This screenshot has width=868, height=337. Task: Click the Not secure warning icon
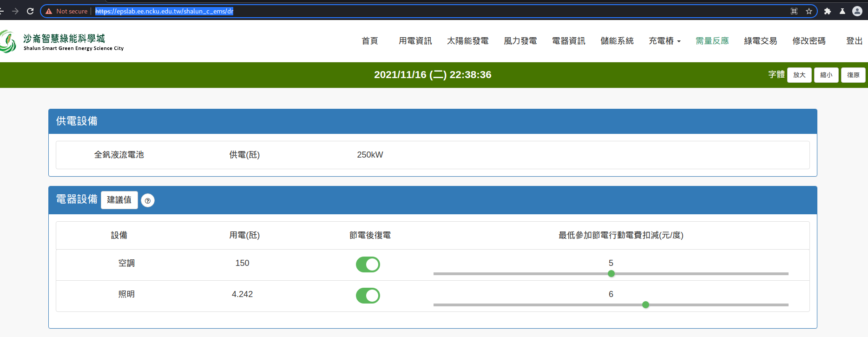click(49, 11)
